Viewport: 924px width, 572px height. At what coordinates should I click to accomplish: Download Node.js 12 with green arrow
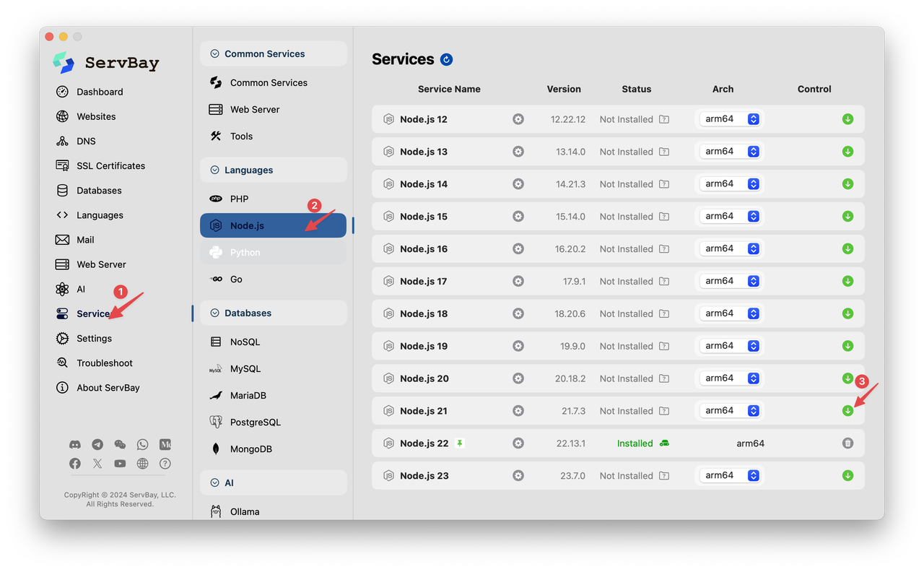point(847,119)
